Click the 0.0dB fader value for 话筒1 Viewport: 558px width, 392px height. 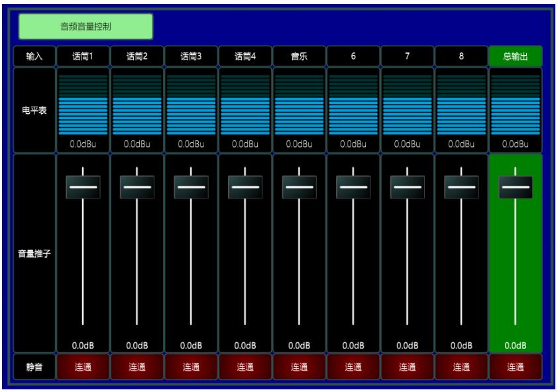coord(83,346)
